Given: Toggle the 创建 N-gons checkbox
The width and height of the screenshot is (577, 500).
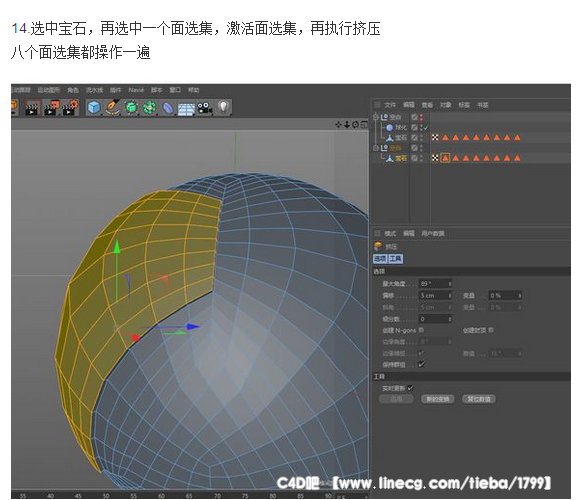Looking at the screenshot, I should pyautogui.click(x=421, y=330).
